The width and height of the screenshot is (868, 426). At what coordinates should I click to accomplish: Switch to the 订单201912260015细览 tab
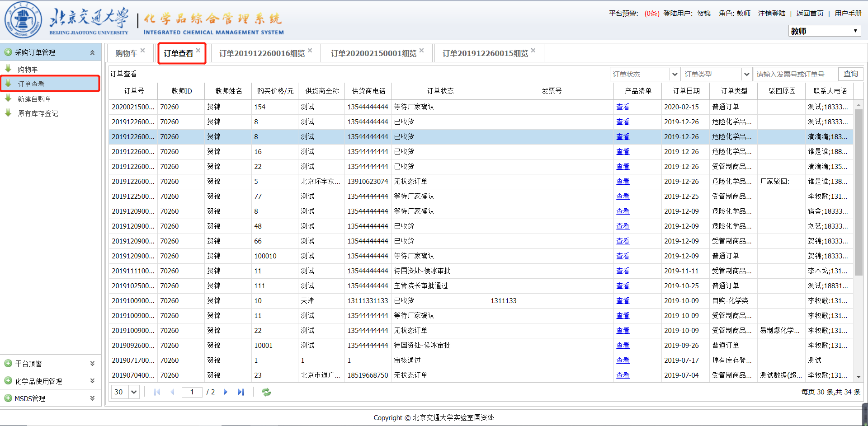click(485, 53)
